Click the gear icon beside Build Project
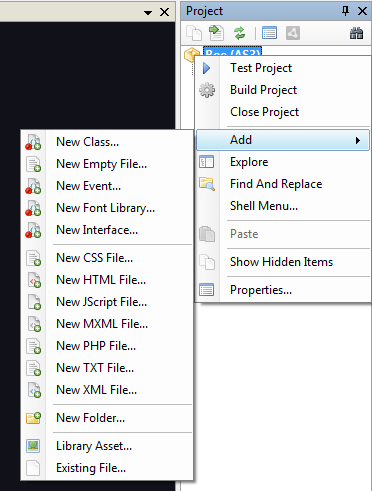Image resolution: width=372 pixels, height=491 pixels. (x=207, y=90)
